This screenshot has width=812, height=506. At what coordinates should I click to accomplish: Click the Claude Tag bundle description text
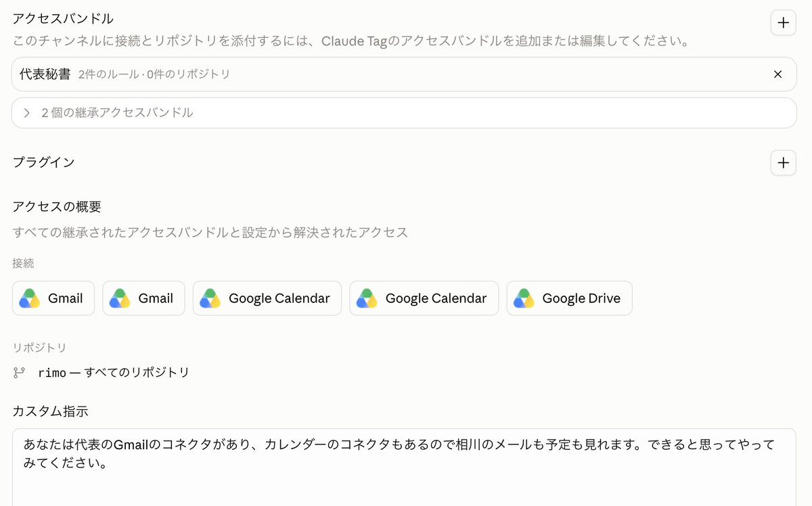pyautogui.click(x=351, y=41)
